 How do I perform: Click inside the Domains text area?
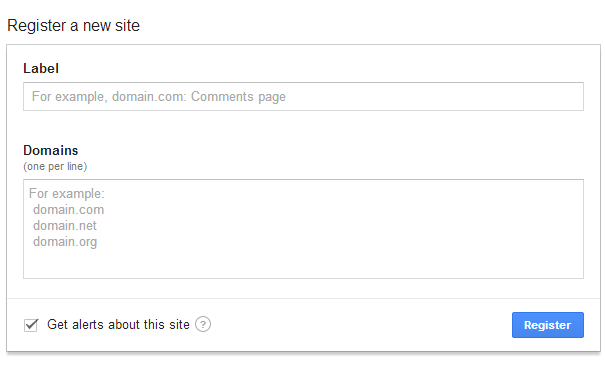[x=303, y=229]
